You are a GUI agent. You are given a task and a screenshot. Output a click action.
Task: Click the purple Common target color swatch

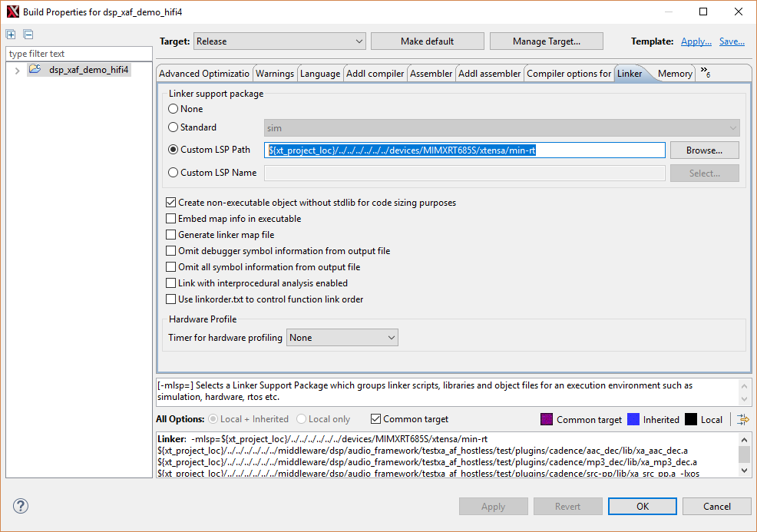547,419
